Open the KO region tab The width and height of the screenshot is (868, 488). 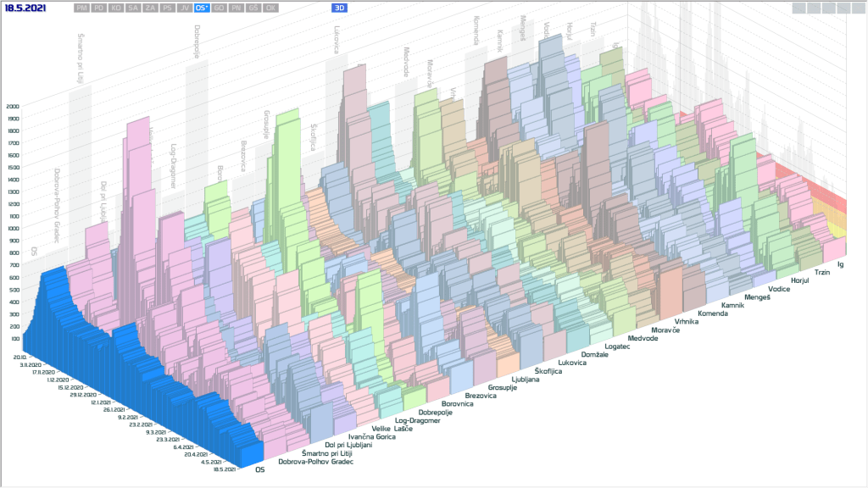[x=116, y=8]
